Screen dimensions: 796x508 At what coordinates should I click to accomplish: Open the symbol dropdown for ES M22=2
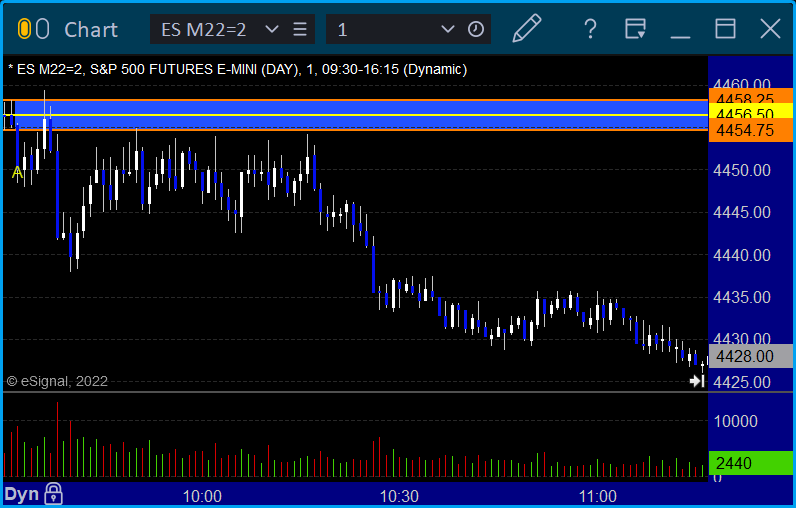point(272,29)
